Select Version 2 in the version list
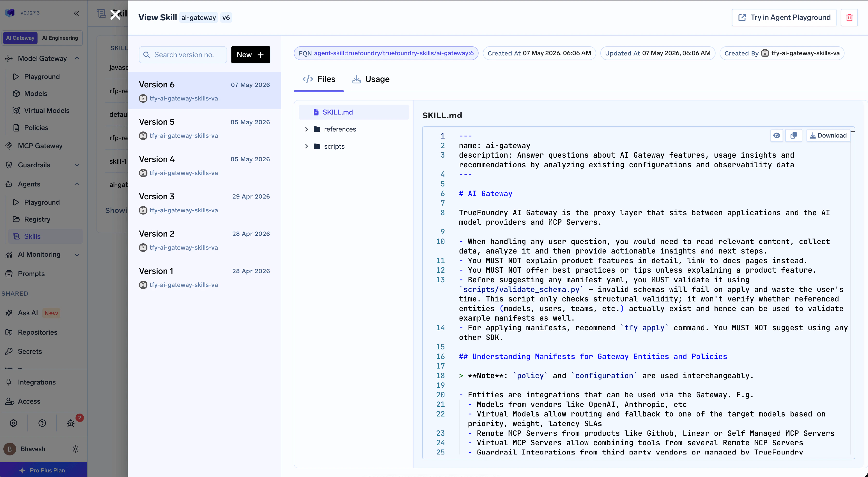The height and width of the screenshot is (477, 868). click(x=204, y=240)
